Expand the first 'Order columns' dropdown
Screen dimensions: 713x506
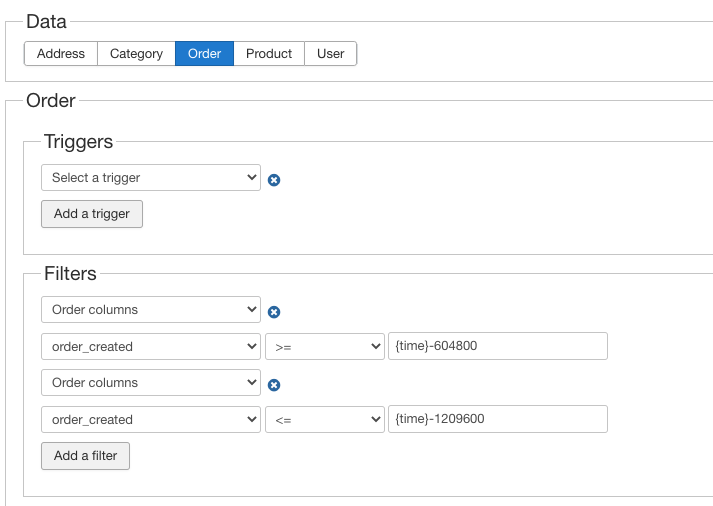[x=151, y=310]
